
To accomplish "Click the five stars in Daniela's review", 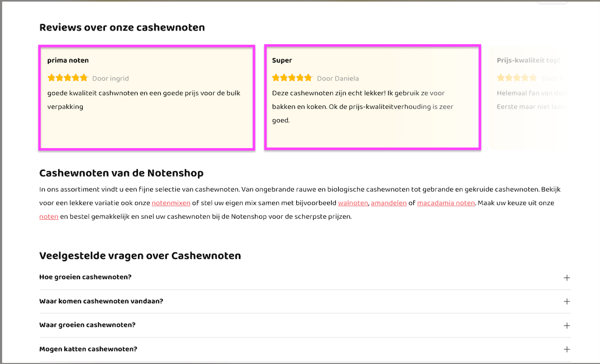I will click(292, 78).
